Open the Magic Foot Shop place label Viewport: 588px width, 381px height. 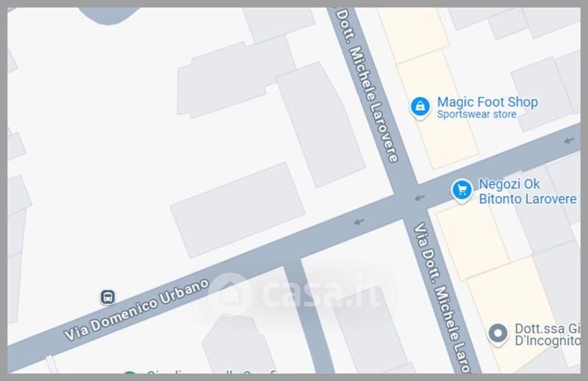click(x=487, y=102)
